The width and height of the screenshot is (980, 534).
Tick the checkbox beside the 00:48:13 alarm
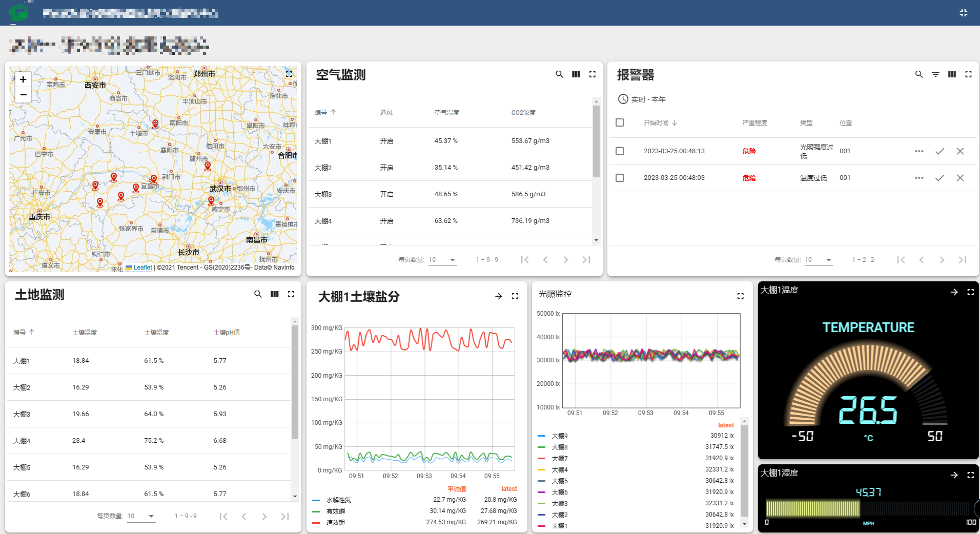pyautogui.click(x=620, y=151)
